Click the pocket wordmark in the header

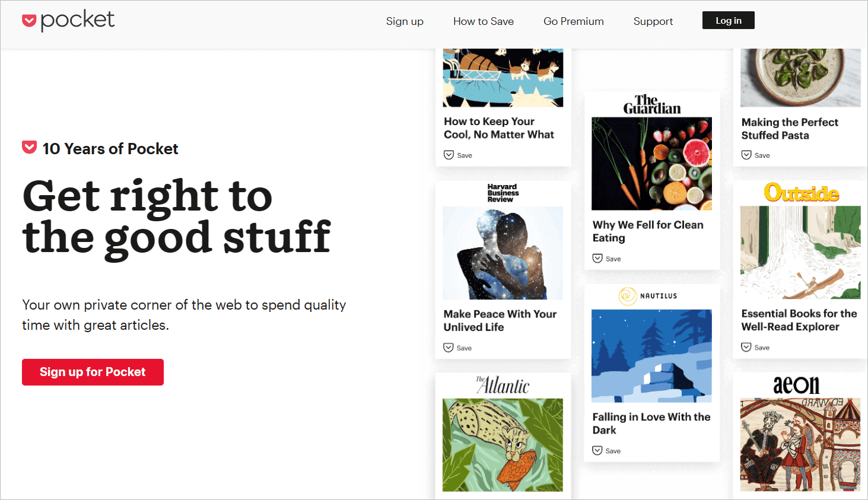coord(77,21)
